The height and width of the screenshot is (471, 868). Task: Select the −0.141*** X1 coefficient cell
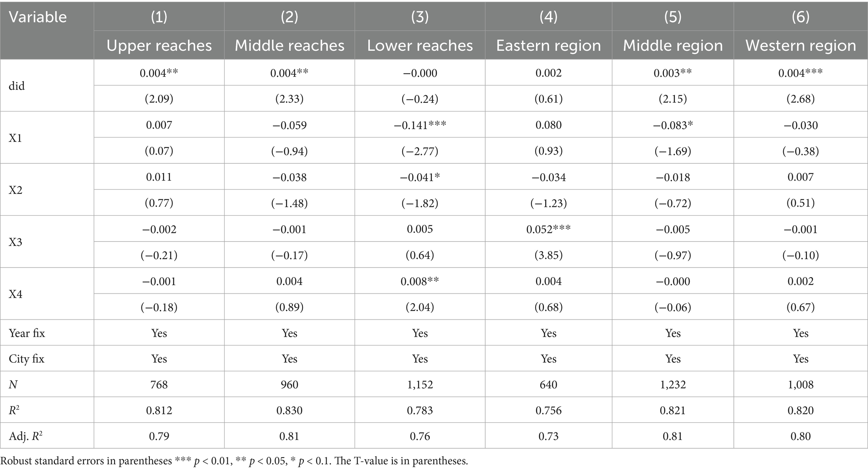tap(420, 125)
